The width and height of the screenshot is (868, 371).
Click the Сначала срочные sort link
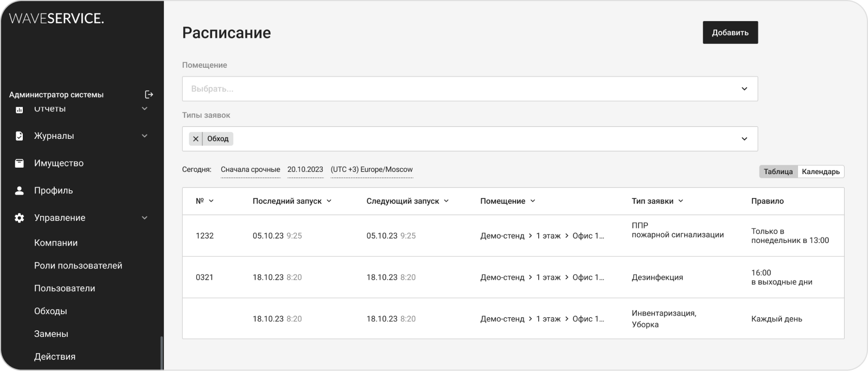250,170
